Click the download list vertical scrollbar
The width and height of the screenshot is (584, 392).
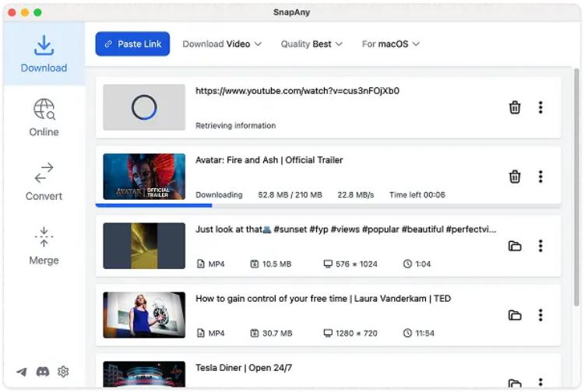click(576, 187)
